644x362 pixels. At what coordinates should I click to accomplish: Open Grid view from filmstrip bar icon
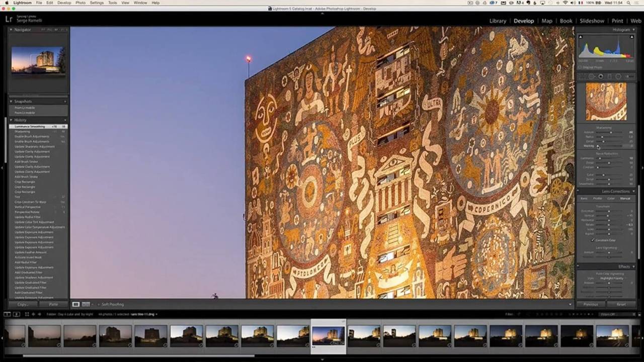[x=27, y=314]
